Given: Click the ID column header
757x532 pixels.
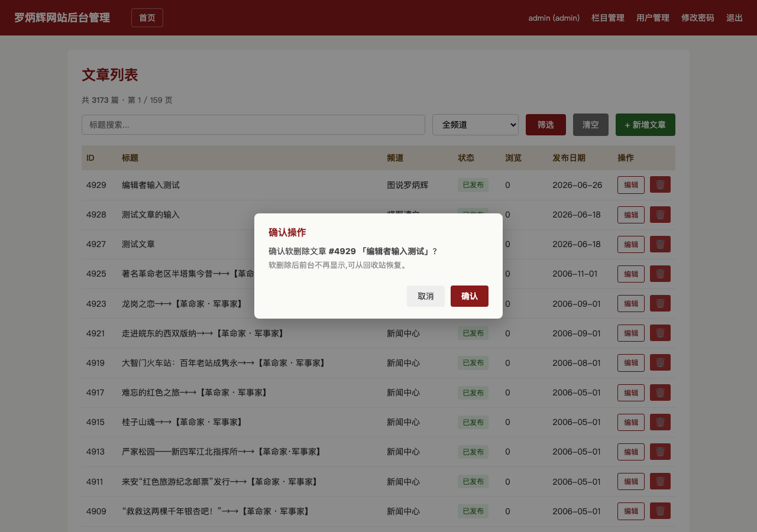Looking at the screenshot, I should tap(90, 158).
